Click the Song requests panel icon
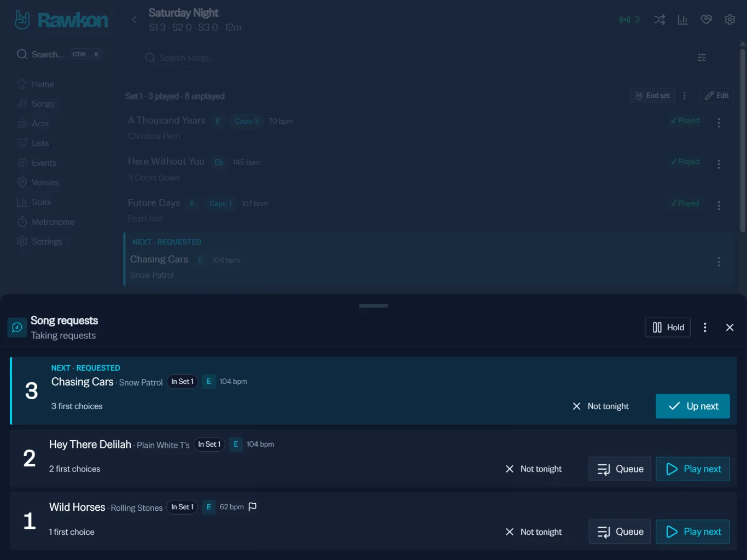 [17, 327]
